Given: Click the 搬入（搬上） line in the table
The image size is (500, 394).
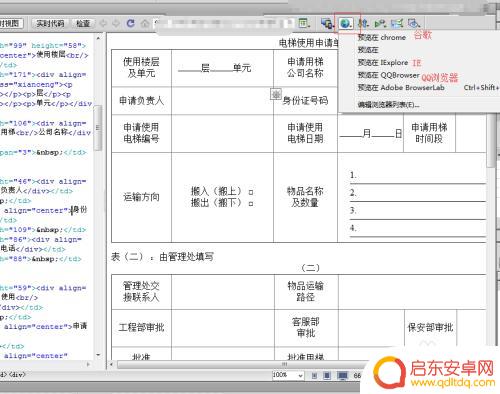Looking at the screenshot, I should 222,191.
